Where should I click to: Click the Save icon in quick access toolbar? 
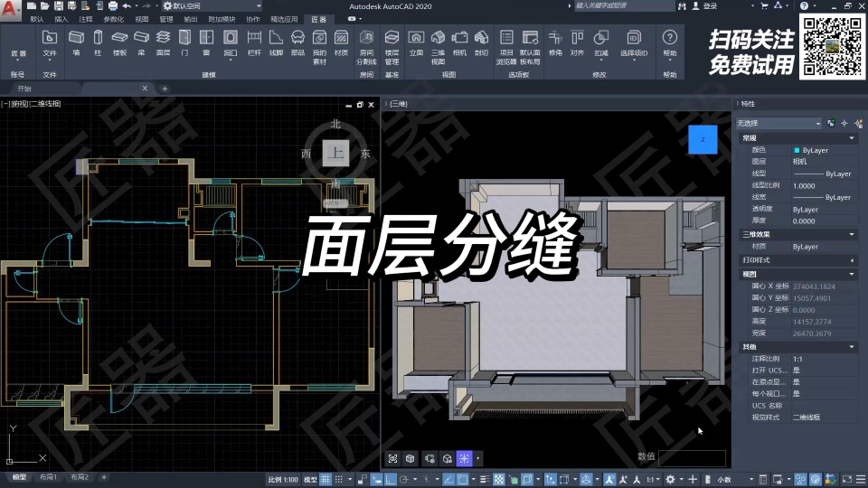[58, 6]
